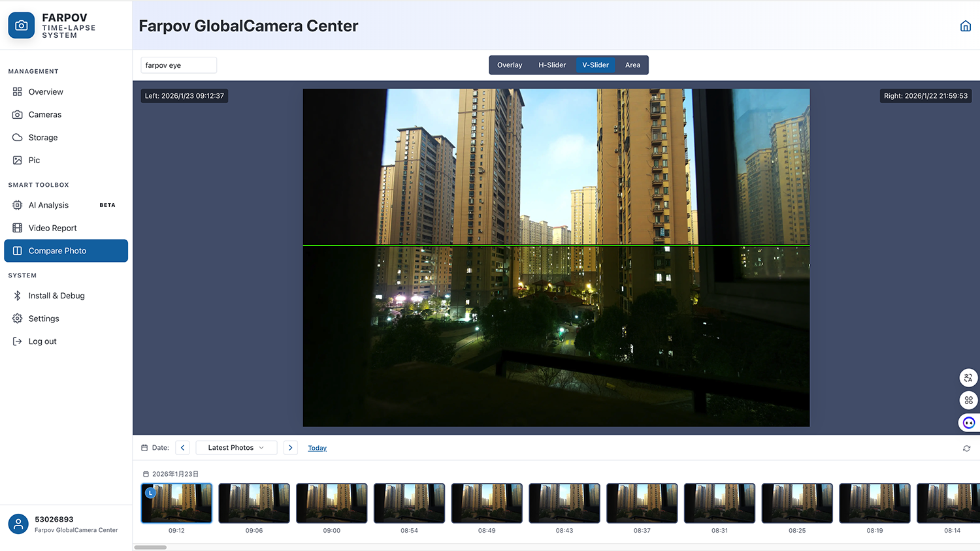Go to previous date with left chevron
The image size is (980, 551).
pos(182,448)
